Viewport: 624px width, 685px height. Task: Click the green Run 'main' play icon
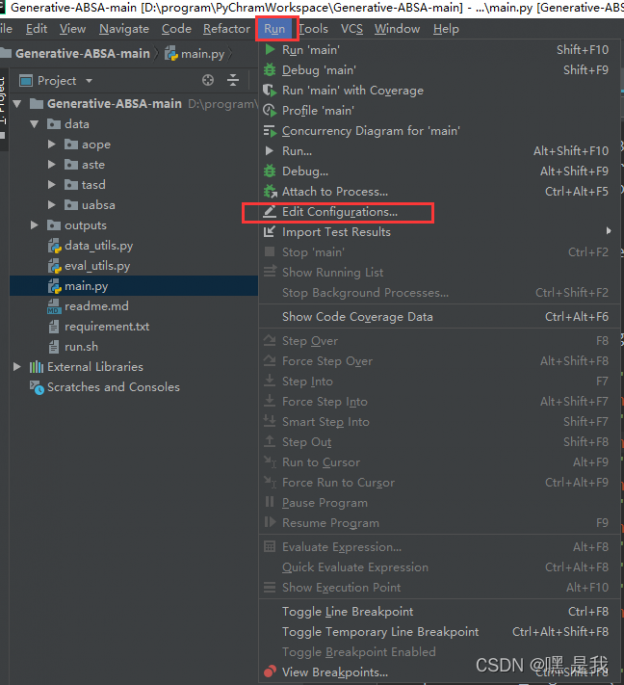[x=269, y=50]
